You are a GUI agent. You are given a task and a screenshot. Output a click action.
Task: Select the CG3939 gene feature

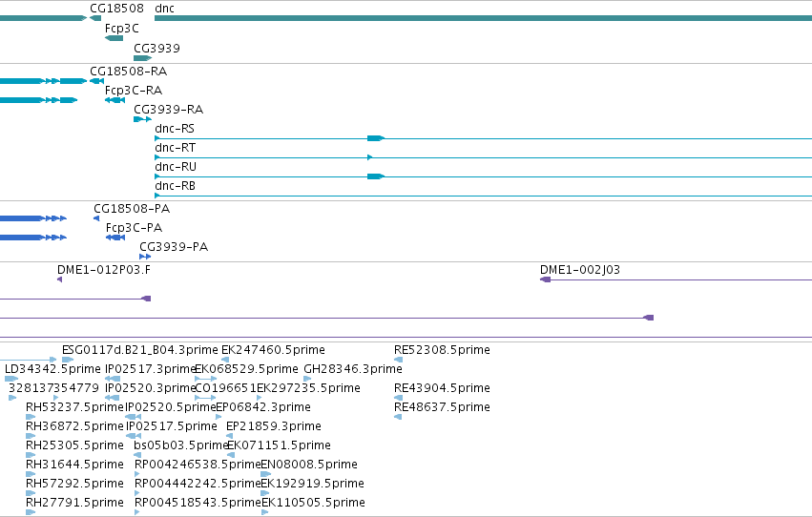coord(142,58)
